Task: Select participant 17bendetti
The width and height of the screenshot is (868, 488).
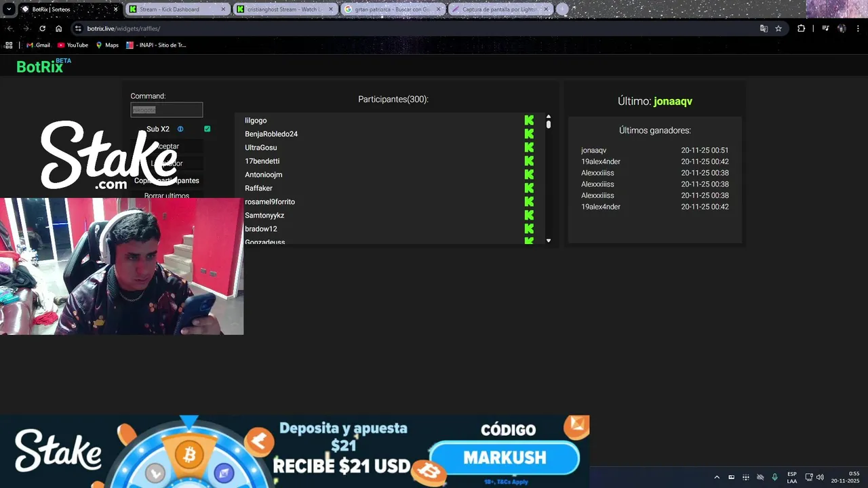Action: click(262, 161)
